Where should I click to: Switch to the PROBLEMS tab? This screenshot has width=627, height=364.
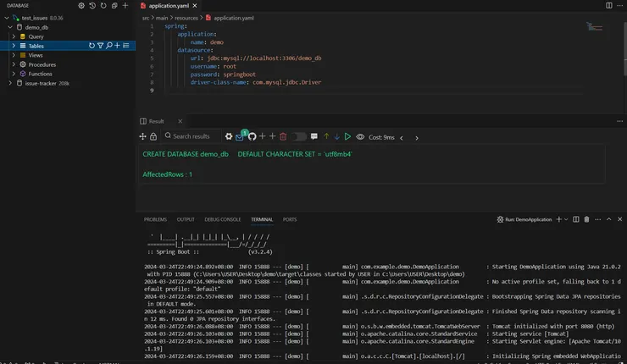[x=155, y=219]
